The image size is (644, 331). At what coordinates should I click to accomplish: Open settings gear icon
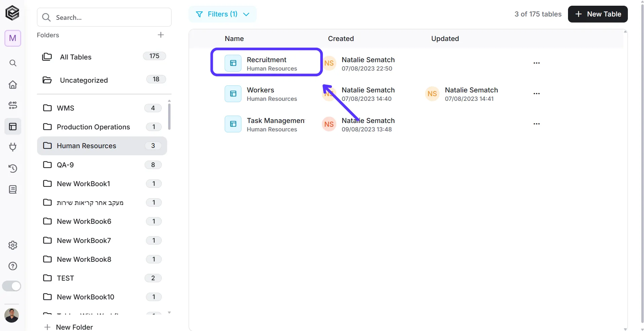13,245
